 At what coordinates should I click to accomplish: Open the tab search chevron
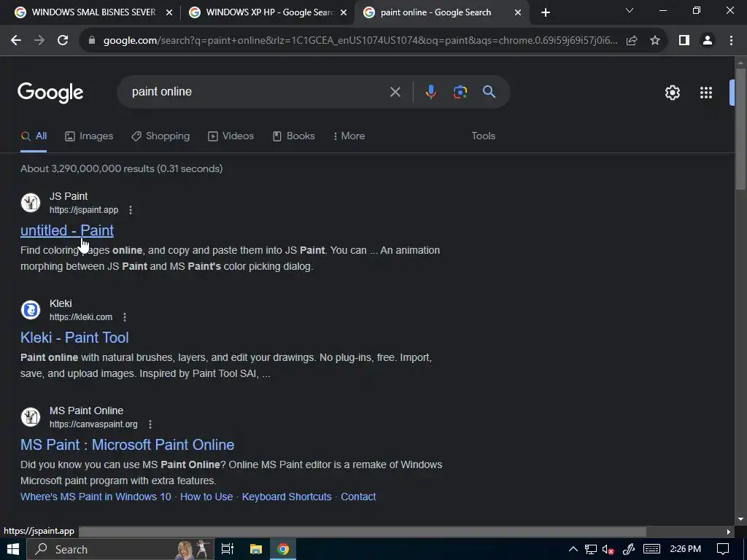[630, 10]
